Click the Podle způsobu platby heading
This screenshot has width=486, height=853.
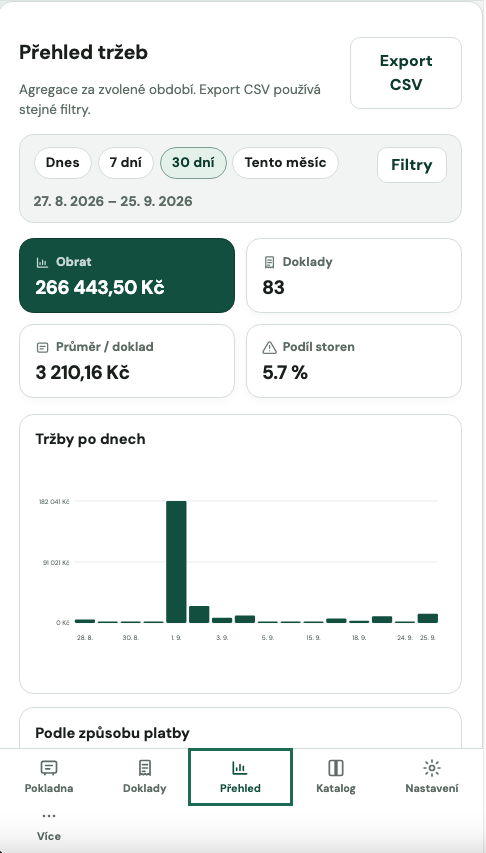coord(113,733)
